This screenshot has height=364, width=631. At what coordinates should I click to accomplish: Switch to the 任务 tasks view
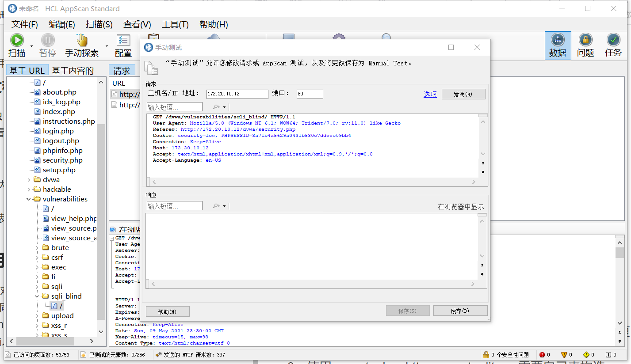(x=613, y=45)
